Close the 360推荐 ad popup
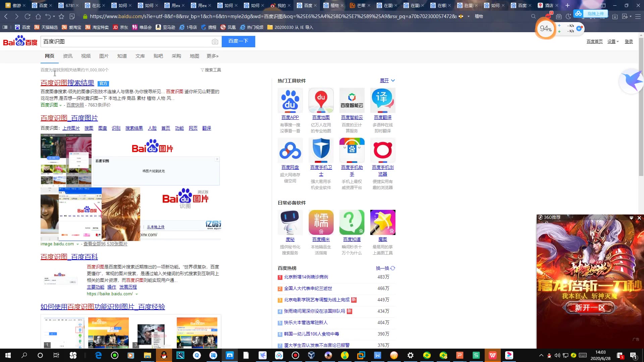644x362 pixels. click(x=639, y=218)
